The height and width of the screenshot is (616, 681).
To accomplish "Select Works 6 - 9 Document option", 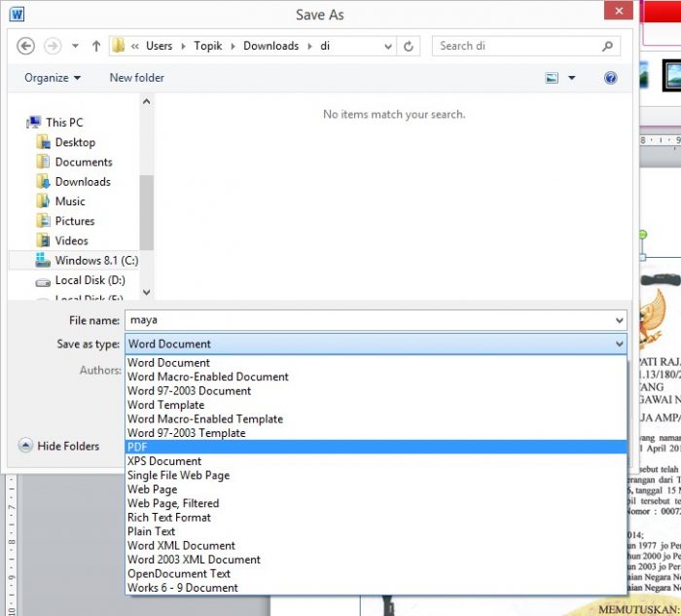I will [376, 588].
